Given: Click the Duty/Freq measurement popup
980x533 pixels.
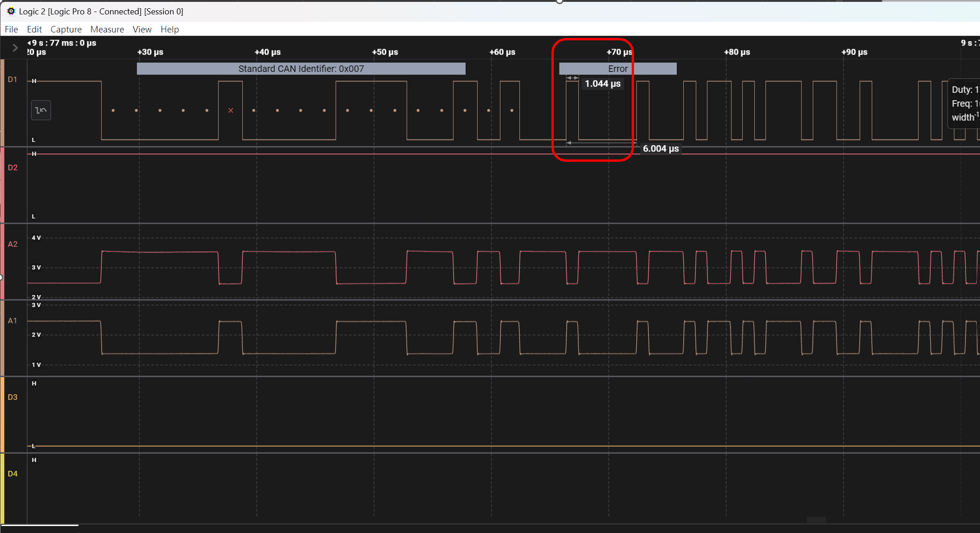Looking at the screenshot, I should tap(964, 103).
